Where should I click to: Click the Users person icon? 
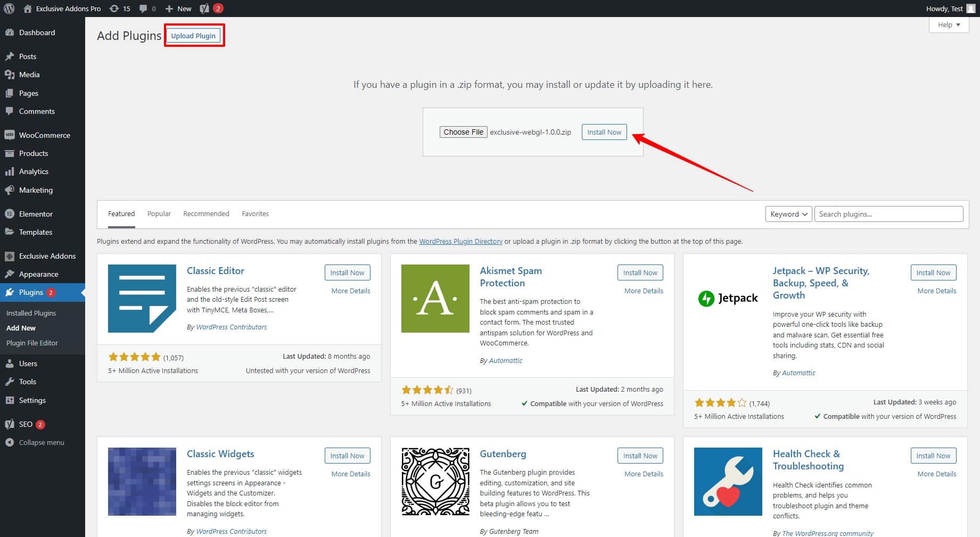click(x=10, y=363)
